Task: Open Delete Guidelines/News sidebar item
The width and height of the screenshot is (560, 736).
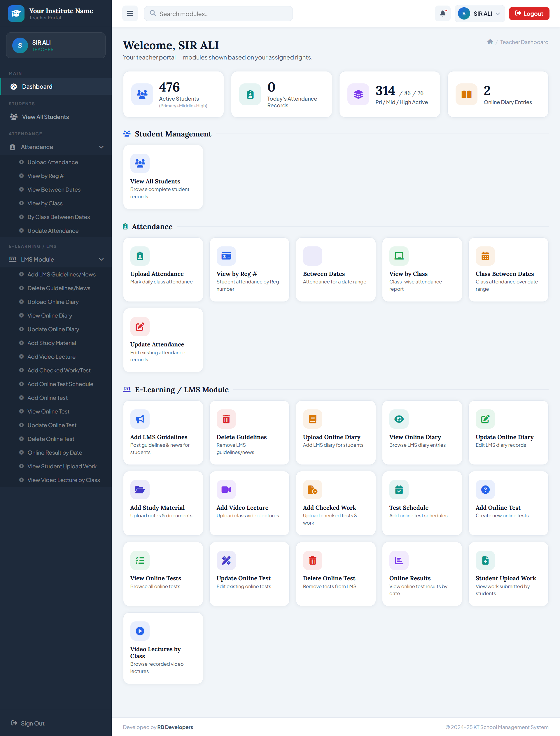Action: tap(56, 288)
